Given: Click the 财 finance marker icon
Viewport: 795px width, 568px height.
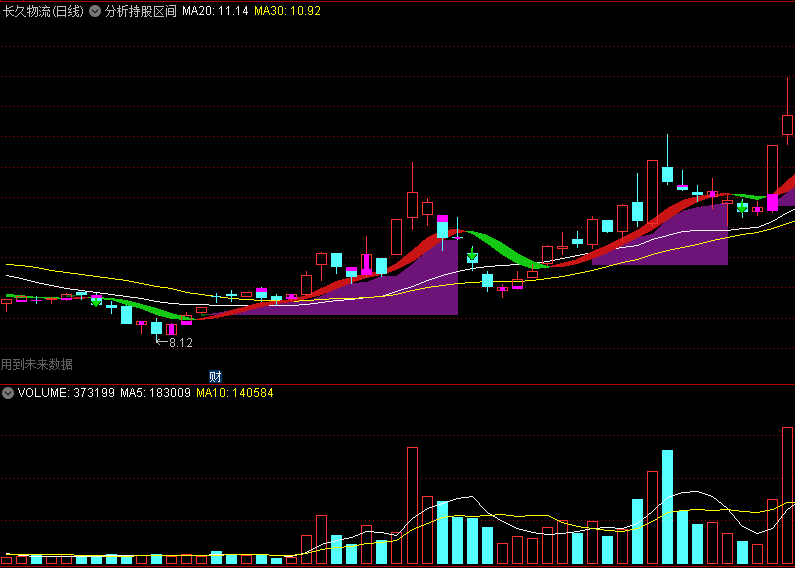Looking at the screenshot, I should pos(215,377).
